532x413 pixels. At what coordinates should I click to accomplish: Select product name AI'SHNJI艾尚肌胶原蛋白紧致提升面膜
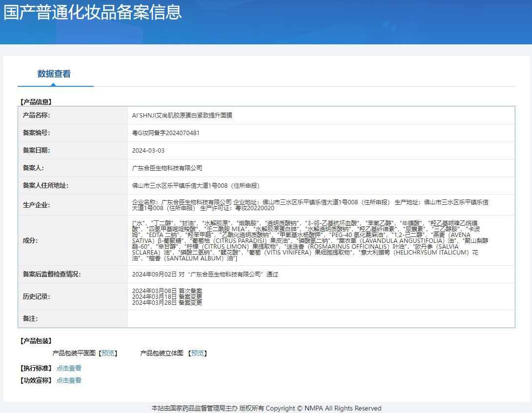[x=182, y=116]
